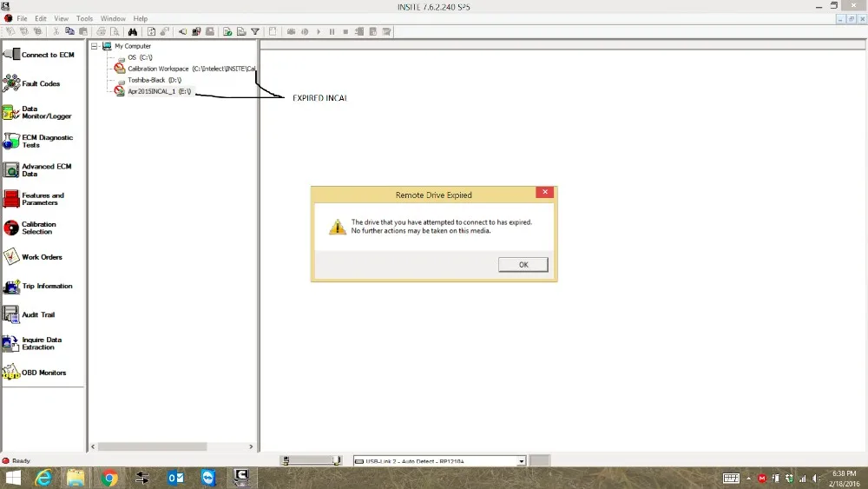
Task: Click the Stop toolbar button
Action: (x=345, y=31)
